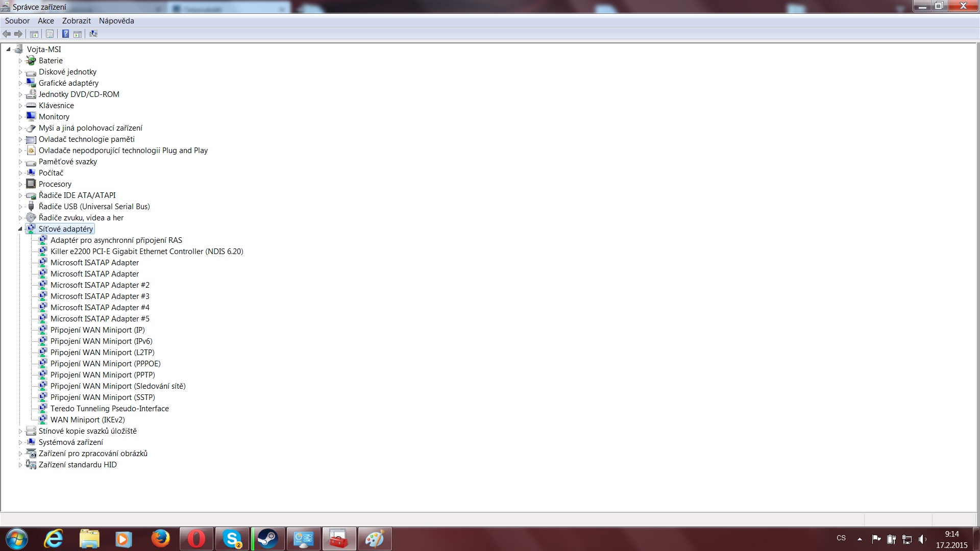Click the blue Help toolbar icon
Viewport: 980px width, 551px height.
(x=65, y=34)
